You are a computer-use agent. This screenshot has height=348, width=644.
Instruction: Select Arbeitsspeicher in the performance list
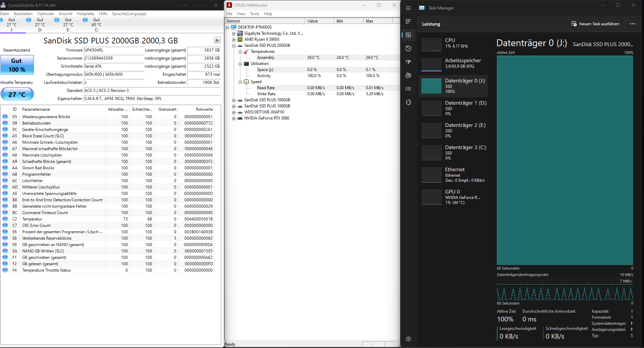coord(453,63)
